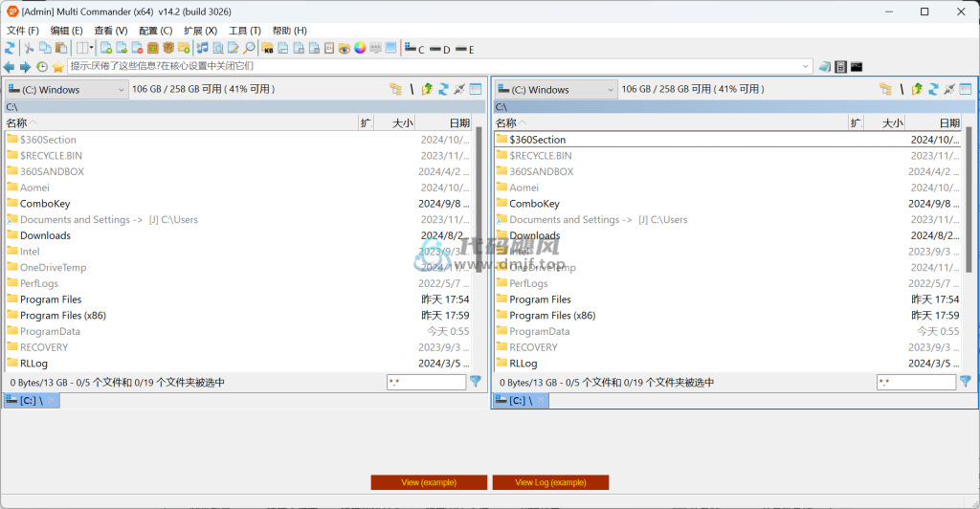Screen dimensions: 980x509
Task: Click the Refresh icon in main toolbar
Action: click(x=10, y=48)
